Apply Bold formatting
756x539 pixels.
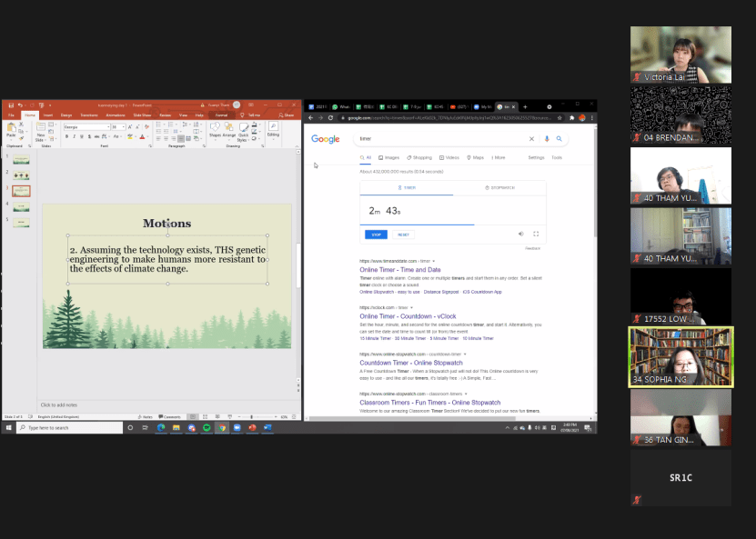66,137
